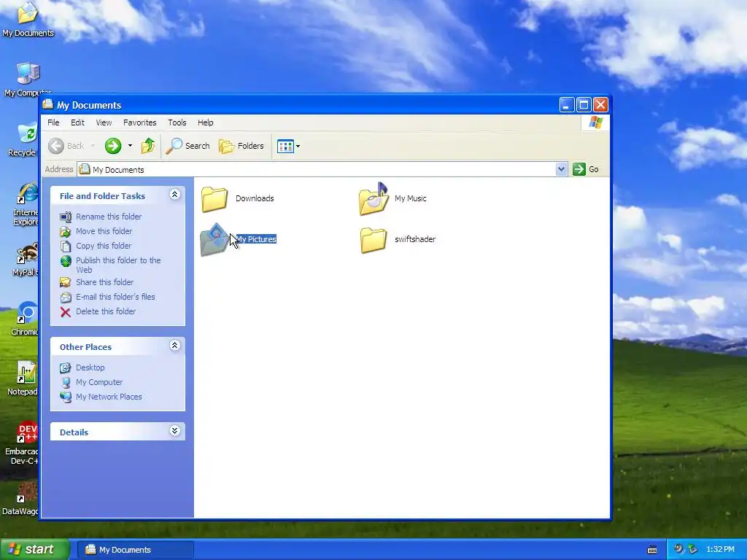Open the Search pane

187,146
